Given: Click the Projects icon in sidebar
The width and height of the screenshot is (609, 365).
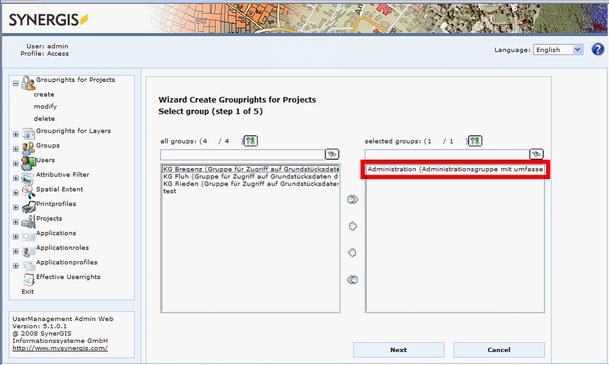Looking at the screenshot, I should coord(28,221).
